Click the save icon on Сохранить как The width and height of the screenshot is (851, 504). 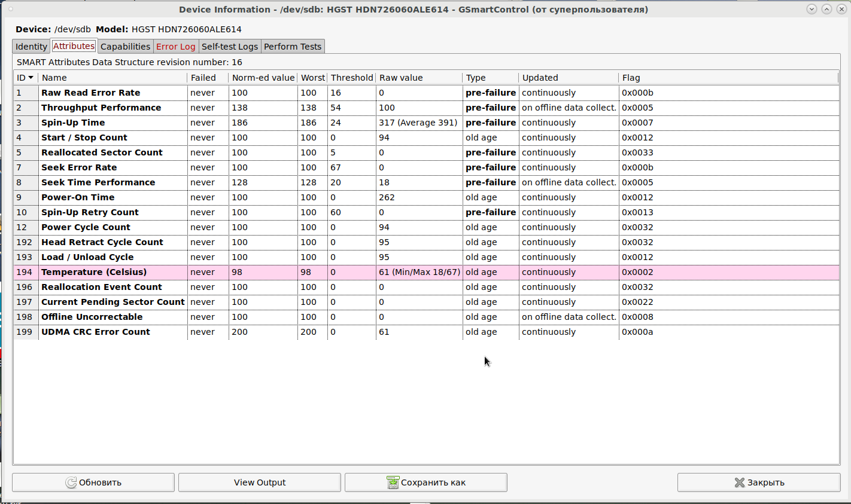pos(393,482)
